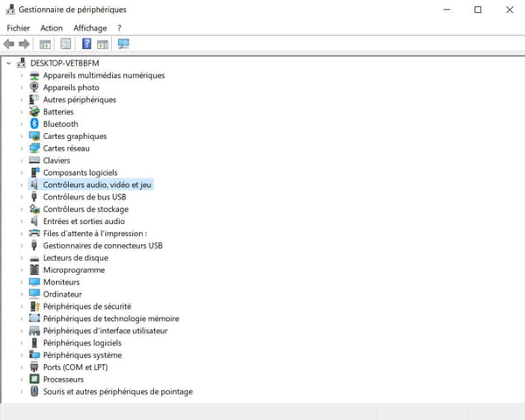Select the Cartes réseau label
Viewport: 525px width, 420px height.
point(66,148)
